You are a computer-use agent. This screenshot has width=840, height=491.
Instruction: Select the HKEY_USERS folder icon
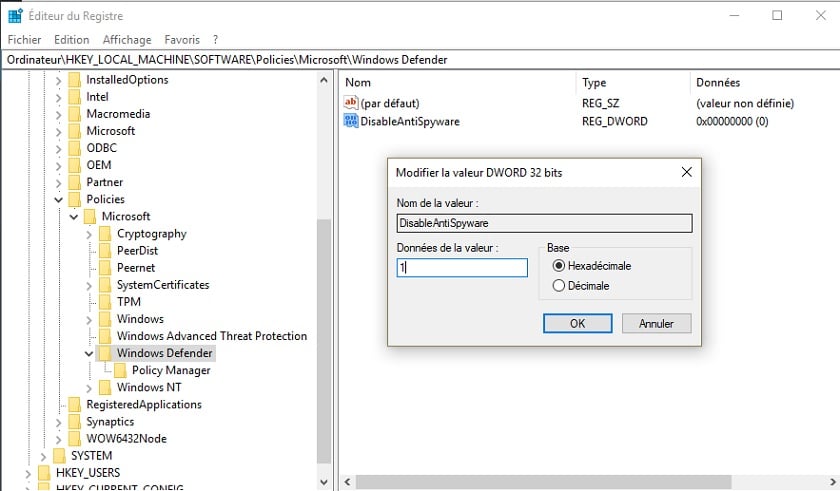[x=44, y=473]
